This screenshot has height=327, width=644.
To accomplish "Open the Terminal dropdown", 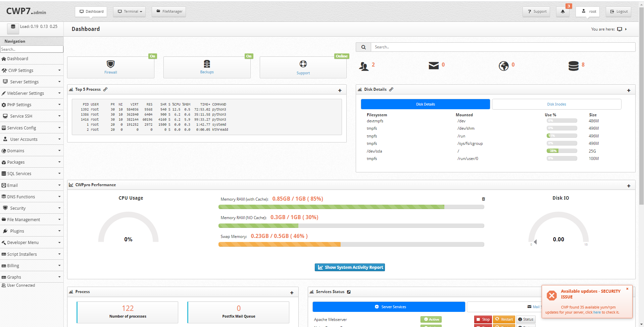I will [x=129, y=11].
